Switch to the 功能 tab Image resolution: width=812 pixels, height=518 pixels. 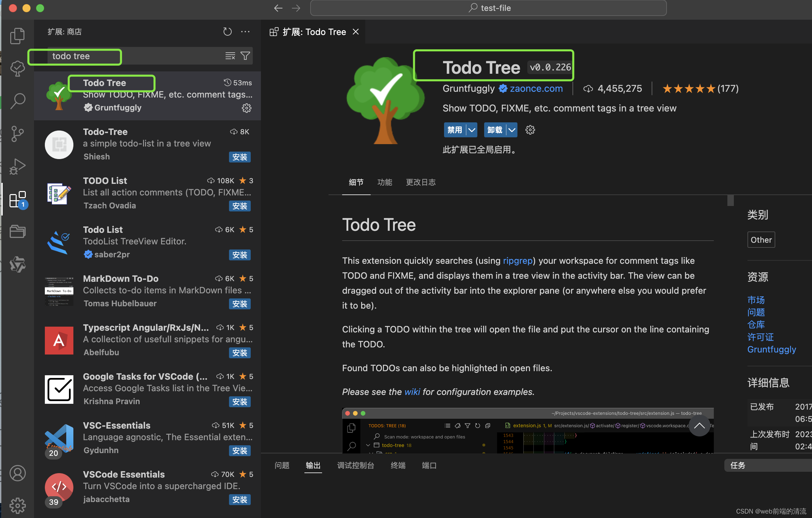[385, 183]
